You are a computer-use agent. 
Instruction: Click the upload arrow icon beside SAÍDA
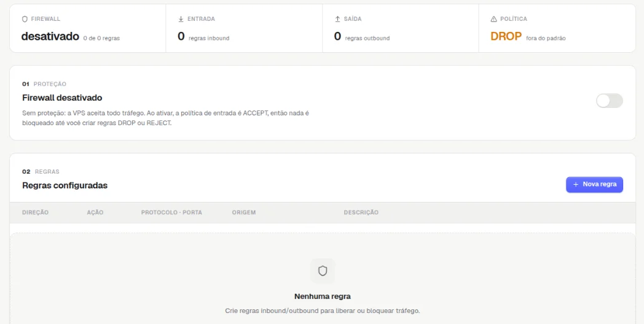tap(337, 19)
